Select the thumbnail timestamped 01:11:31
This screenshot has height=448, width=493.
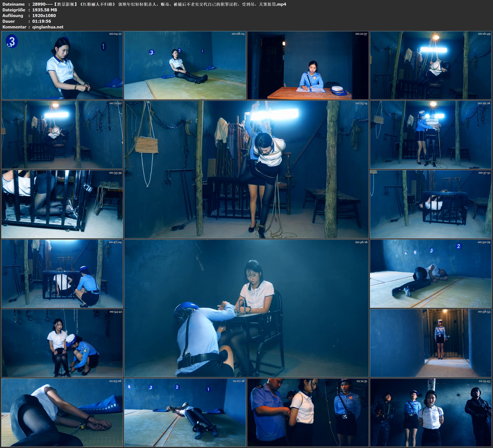pos(308,412)
